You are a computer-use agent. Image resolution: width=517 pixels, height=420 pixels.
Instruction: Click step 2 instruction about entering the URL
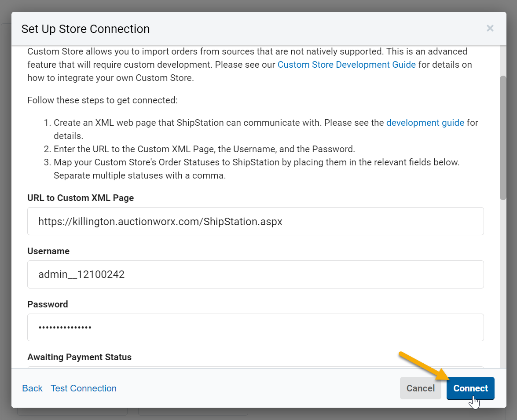[x=204, y=149]
